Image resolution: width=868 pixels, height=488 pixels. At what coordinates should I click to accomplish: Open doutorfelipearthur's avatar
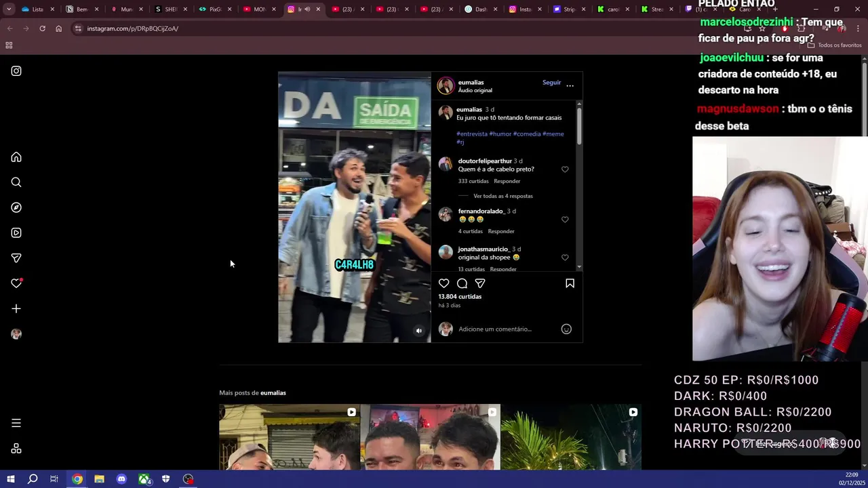pos(446,164)
